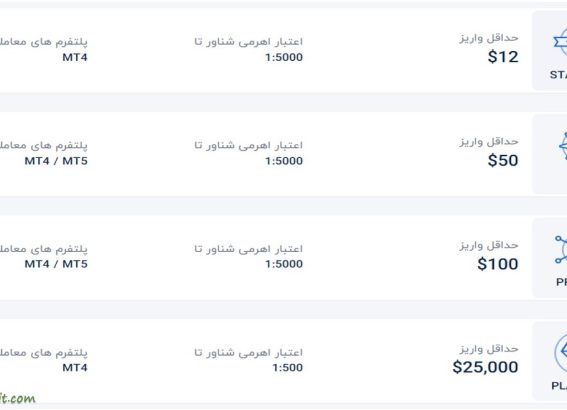The height and width of the screenshot is (410, 567).
Task: Click اعتبار اهرمی شناور label in second row
Action: tap(248, 145)
